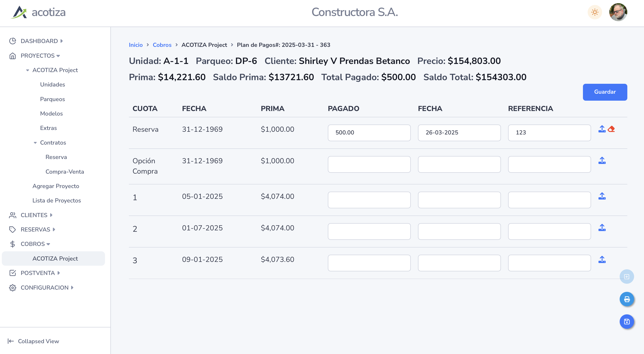This screenshot has width=644, height=354.
Task: Click the floating save disk icon
Action: [626, 322]
